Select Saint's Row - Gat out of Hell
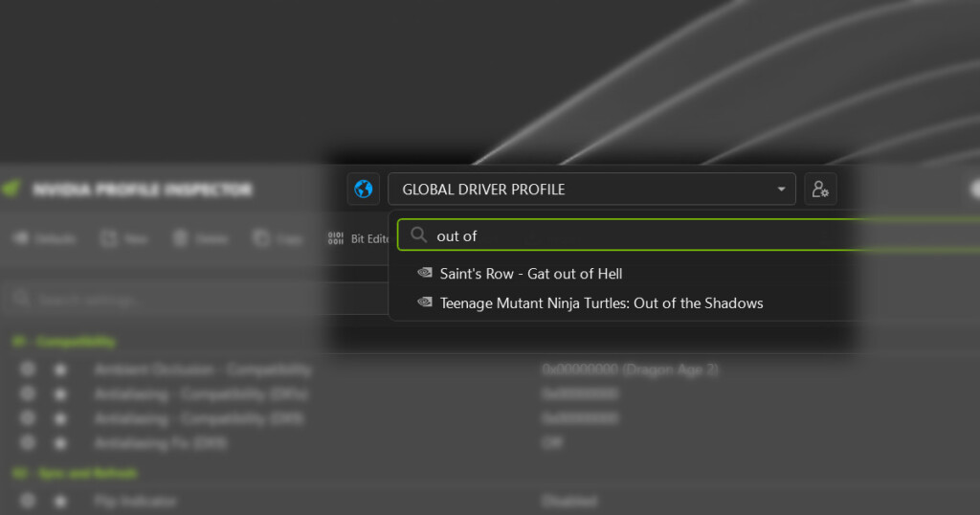The height and width of the screenshot is (515, 980). click(530, 274)
